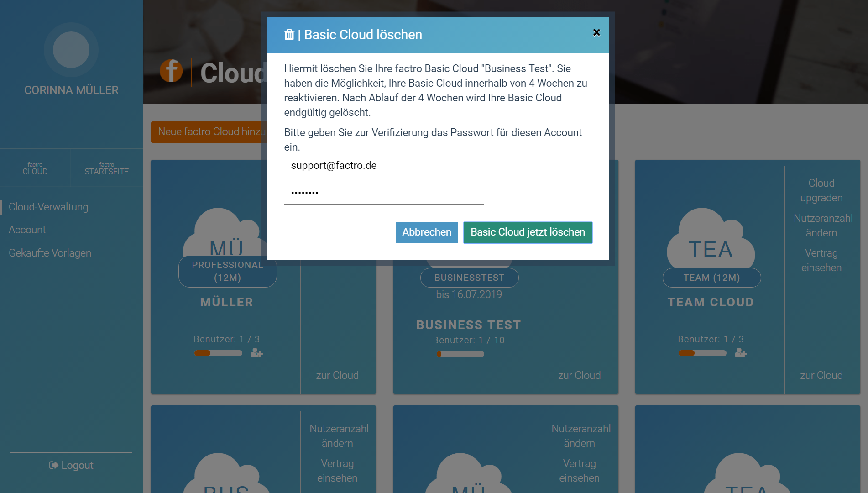Click the MÜ cloud icon in bottom row

coord(469,473)
